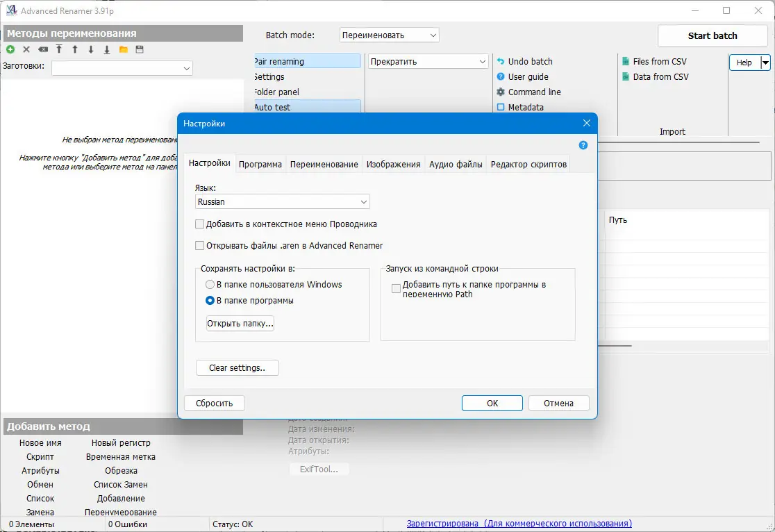Click the green add method icon
Viewport: 775px width, 532px height.
pyautogui.click(x=10, y=49)
